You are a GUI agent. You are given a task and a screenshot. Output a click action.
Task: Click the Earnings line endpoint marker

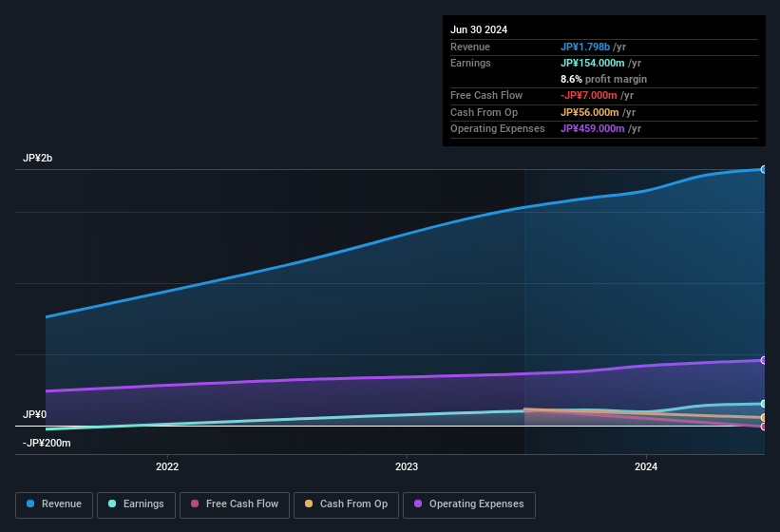point(763,404)
